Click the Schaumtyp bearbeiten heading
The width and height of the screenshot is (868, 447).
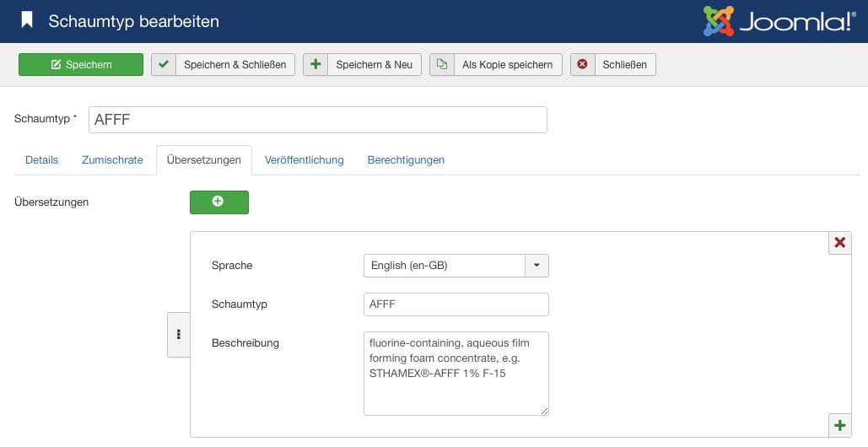134,21
